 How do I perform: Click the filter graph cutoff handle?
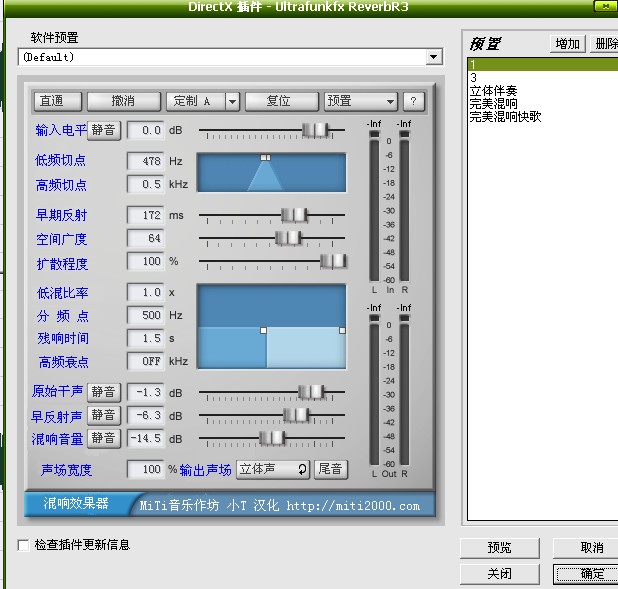coord(266,157)
